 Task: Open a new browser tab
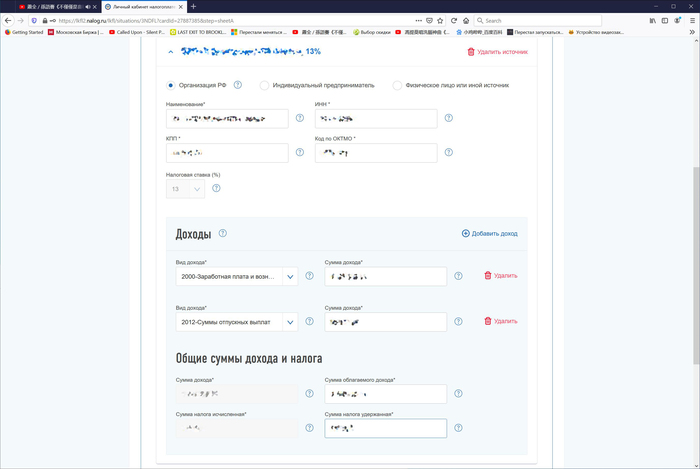pos(193,7)
